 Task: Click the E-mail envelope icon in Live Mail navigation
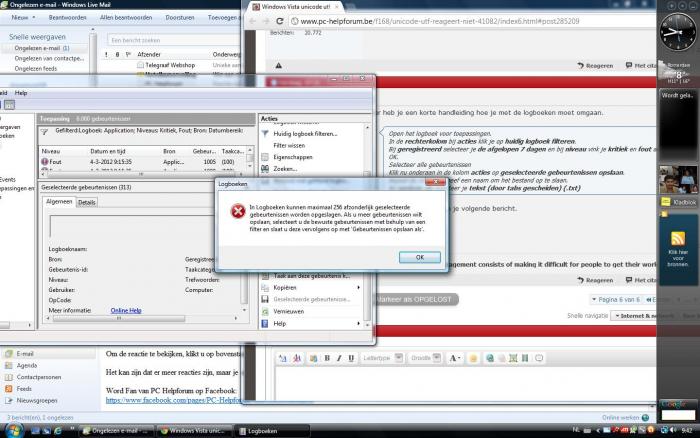[x=8, y=354]
